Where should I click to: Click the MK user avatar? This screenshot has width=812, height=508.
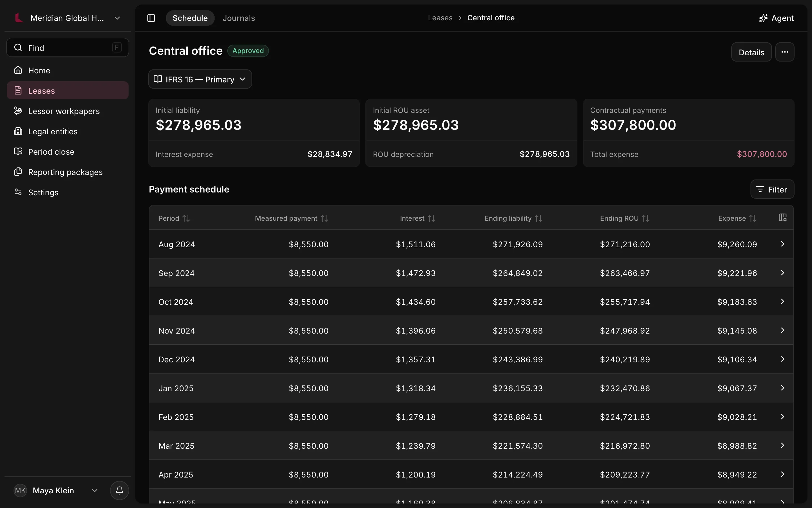pos(20,490)
